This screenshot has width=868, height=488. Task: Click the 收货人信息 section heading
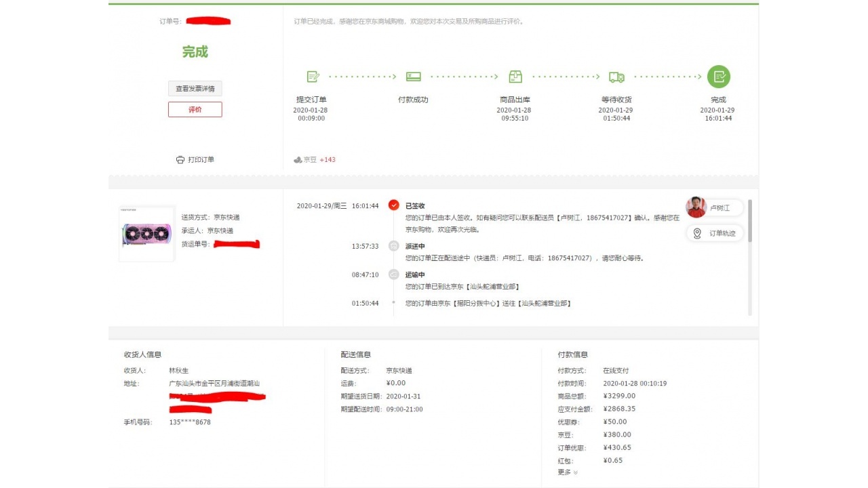142,354
